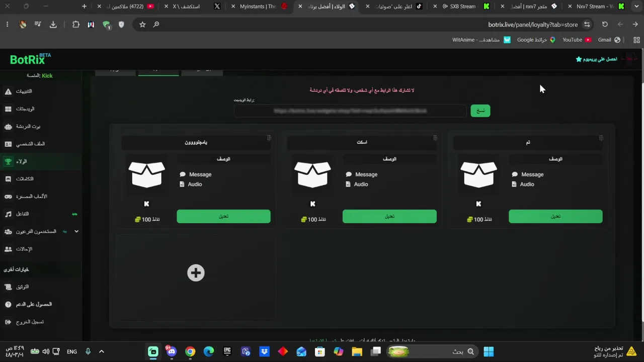The height and width of the screenshot is (362, 644).
Task: Open بوت الدردشة chat bot section
Action: (x=40, y=127)
